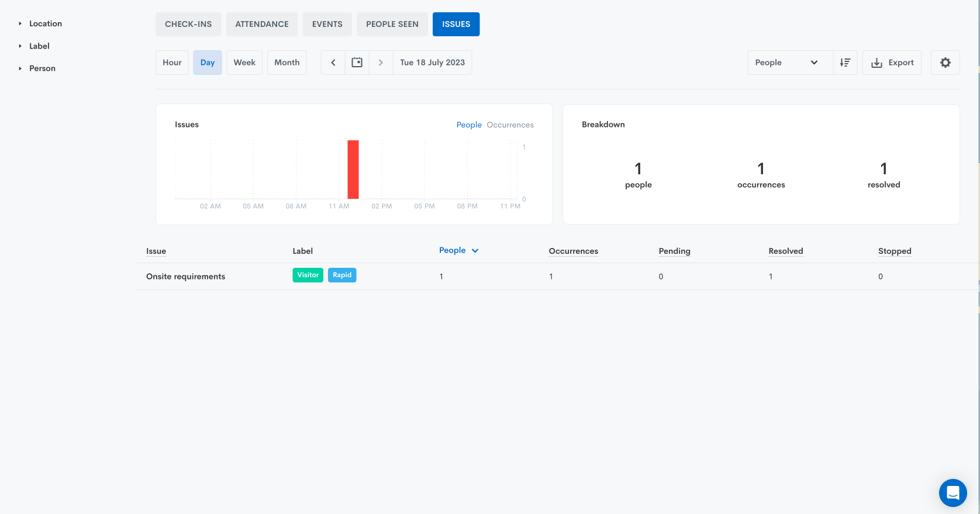Switch to the Attendance tab

262,24
